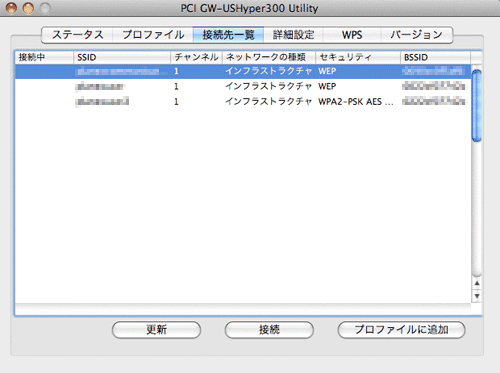Switch to the WPS tab

(x=352, y=35)
